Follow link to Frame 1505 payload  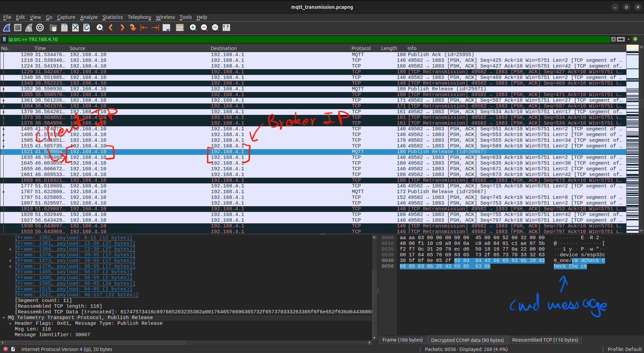coord(75,283)
